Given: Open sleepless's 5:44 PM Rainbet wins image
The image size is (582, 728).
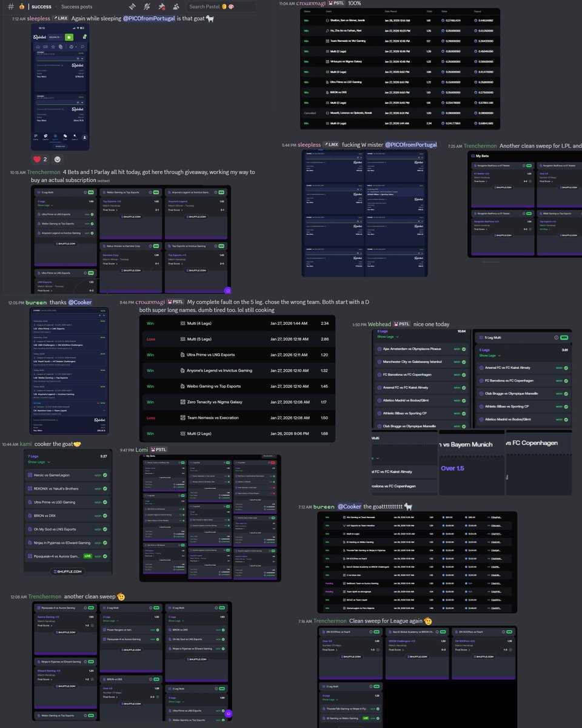Looking at the screenshot, I should click(364, 214).
